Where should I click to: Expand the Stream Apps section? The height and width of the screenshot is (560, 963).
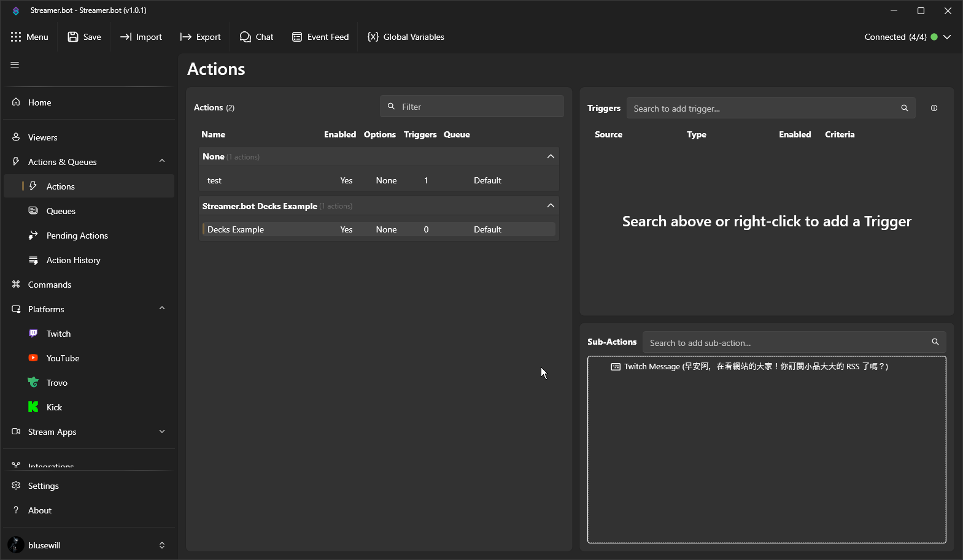coord(162,432)
